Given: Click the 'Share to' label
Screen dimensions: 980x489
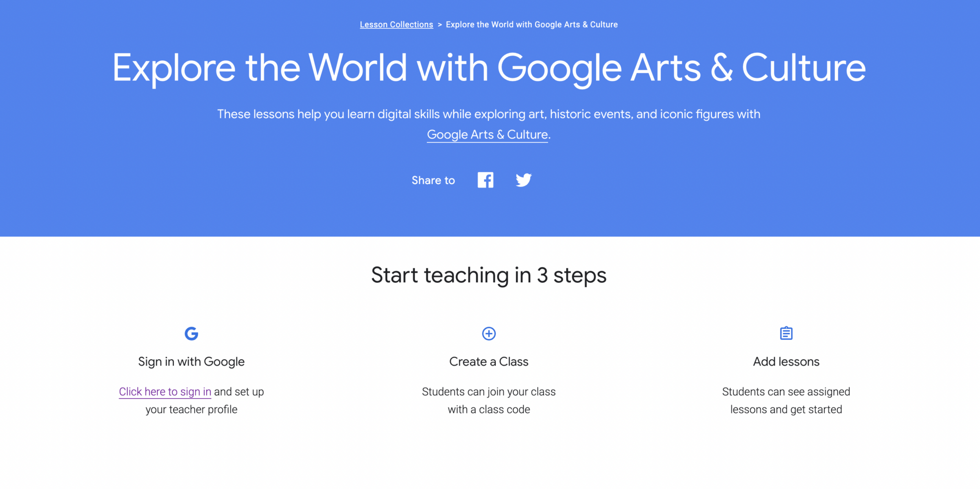Looking at the screenshot, I should (433, 180).
